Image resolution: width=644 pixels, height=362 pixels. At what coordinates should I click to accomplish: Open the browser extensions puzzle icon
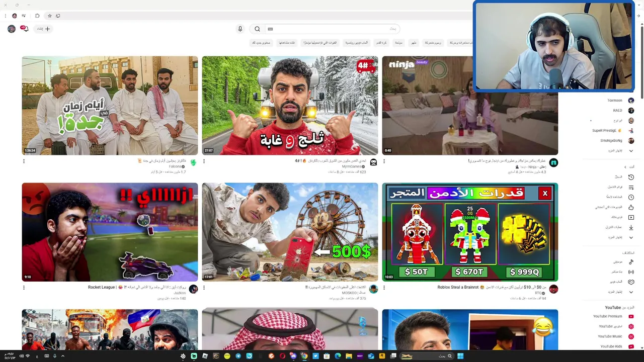click(x=37, y=16)
